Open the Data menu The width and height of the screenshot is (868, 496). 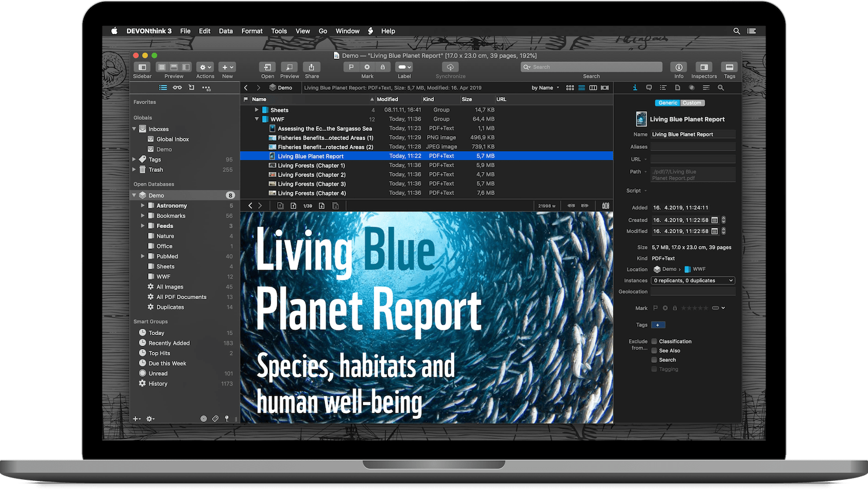226,31
